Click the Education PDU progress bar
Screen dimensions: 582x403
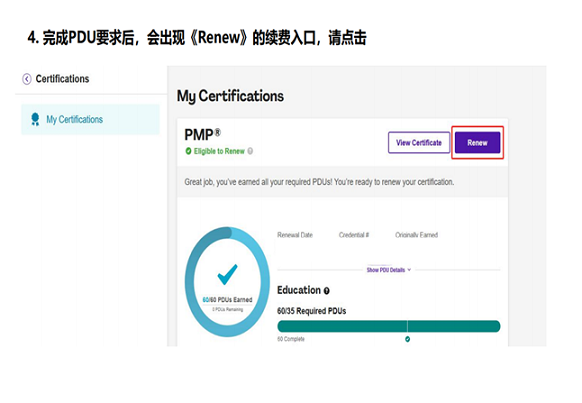point(389,327)
